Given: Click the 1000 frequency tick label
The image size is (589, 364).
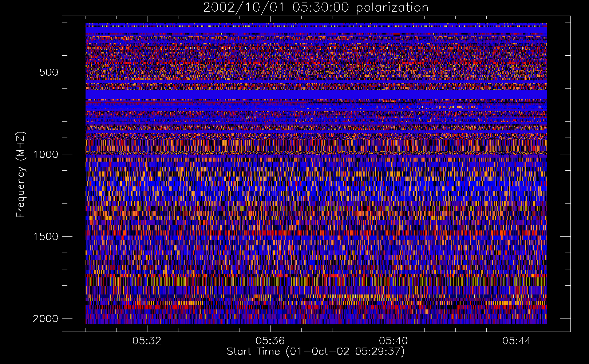Looking at the screenshot, I should (46, 154).
